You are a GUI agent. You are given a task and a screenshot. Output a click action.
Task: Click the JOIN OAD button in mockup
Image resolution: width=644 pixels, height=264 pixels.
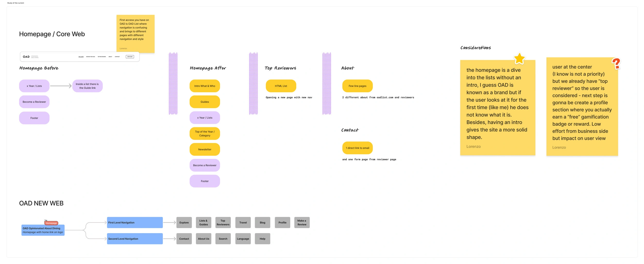130,57
